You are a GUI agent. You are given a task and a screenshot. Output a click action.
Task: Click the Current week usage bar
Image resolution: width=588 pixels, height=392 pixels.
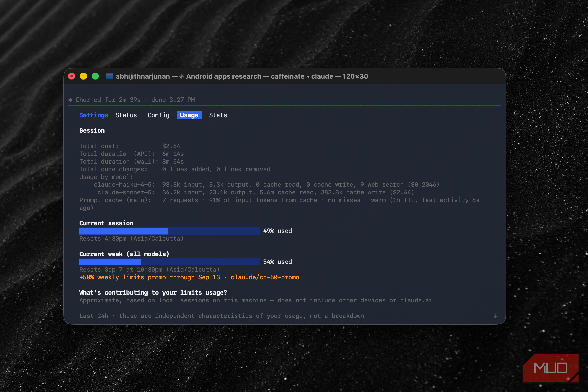pos(169,262)
